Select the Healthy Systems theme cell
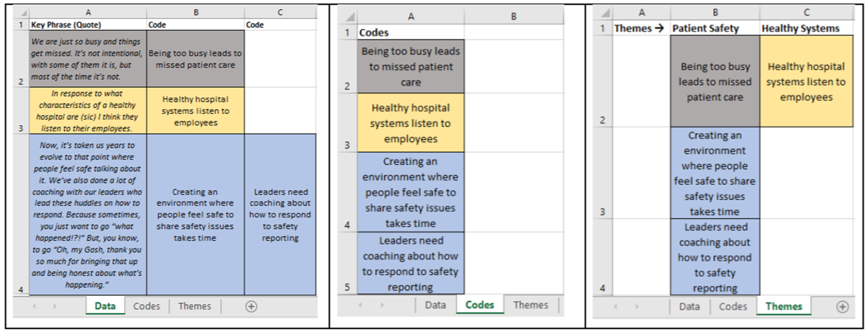The width and height of the screenshot is (868, 335). click(806, 28)
